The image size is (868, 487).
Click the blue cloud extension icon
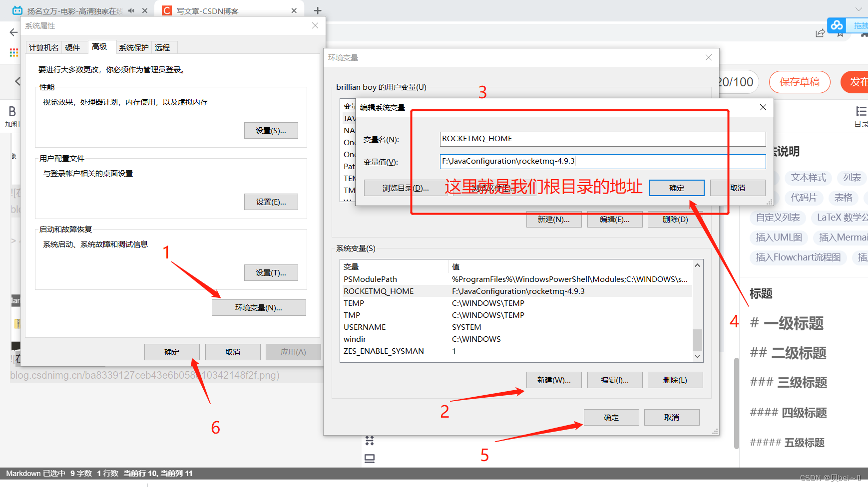pyautogui.click(x=837, y=25)
